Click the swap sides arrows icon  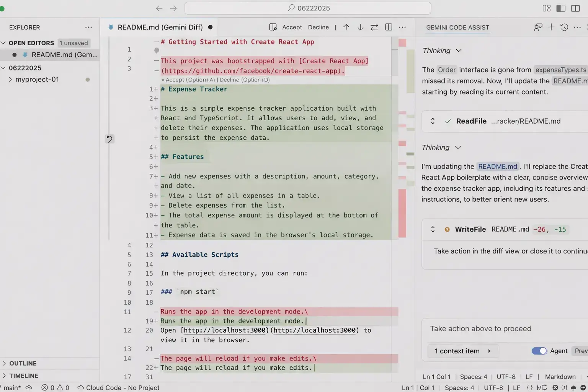point(374,27)
